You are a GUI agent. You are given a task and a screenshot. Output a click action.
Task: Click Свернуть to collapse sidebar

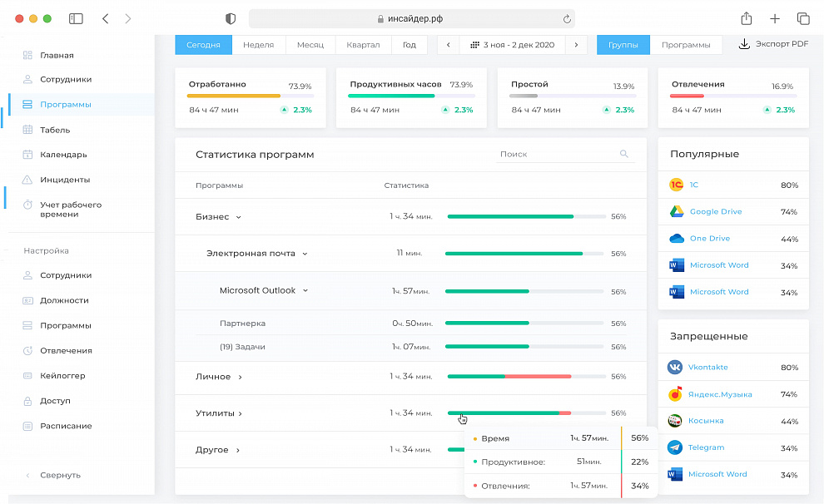coord(60,475)
